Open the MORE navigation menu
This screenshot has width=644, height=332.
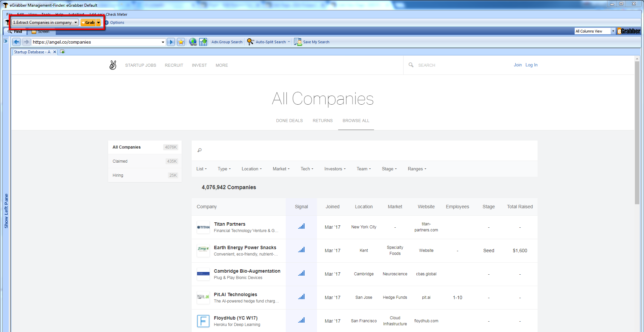pyautogui.click(x=222, y=65)
